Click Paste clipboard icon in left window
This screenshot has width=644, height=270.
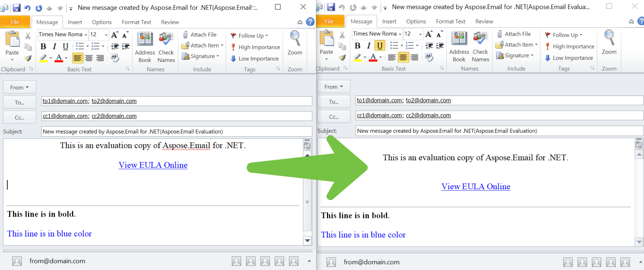(x=12, y=40)
